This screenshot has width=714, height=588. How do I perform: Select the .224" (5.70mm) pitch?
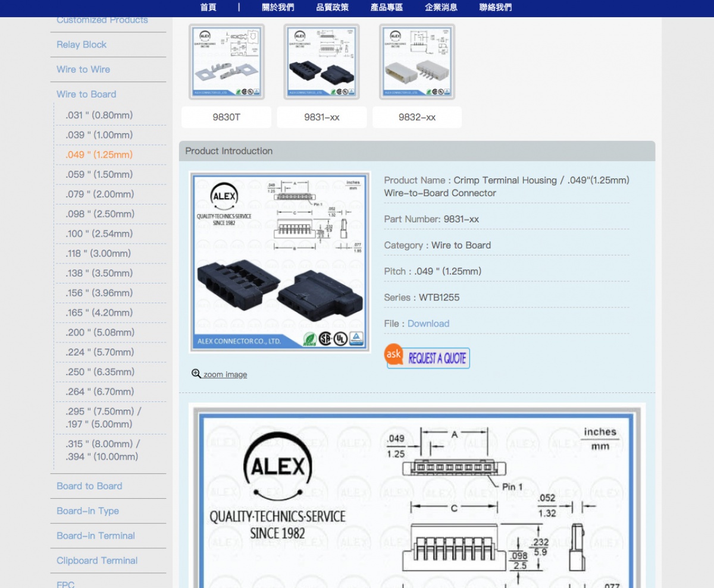pyautogui.click(x=100, y=352)
